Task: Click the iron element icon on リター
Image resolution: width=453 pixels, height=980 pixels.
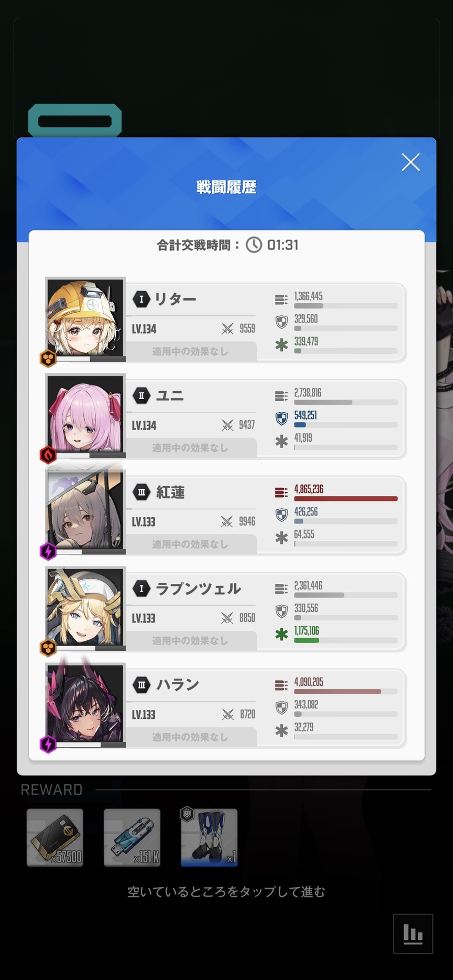Action: tap(48, 359)
